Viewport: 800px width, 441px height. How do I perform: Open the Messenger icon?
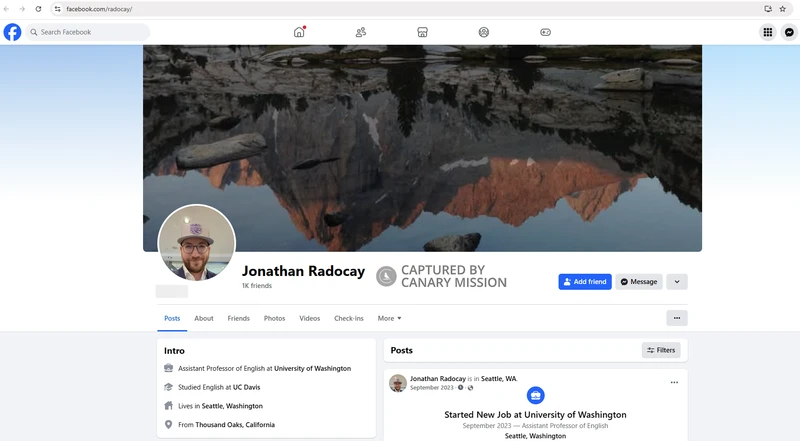pos(789,32)
